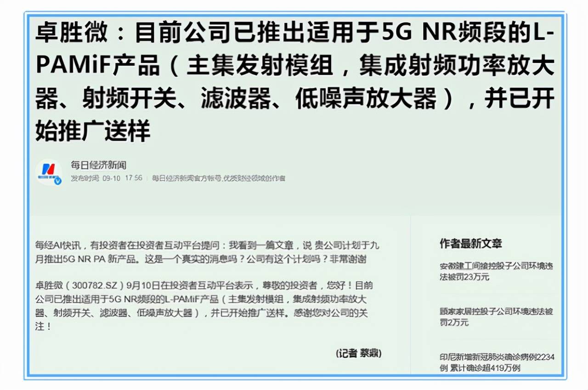Click 被罚23万元 line in sidebar
Screen dimensions: 588x390
[x=464, y=277]
